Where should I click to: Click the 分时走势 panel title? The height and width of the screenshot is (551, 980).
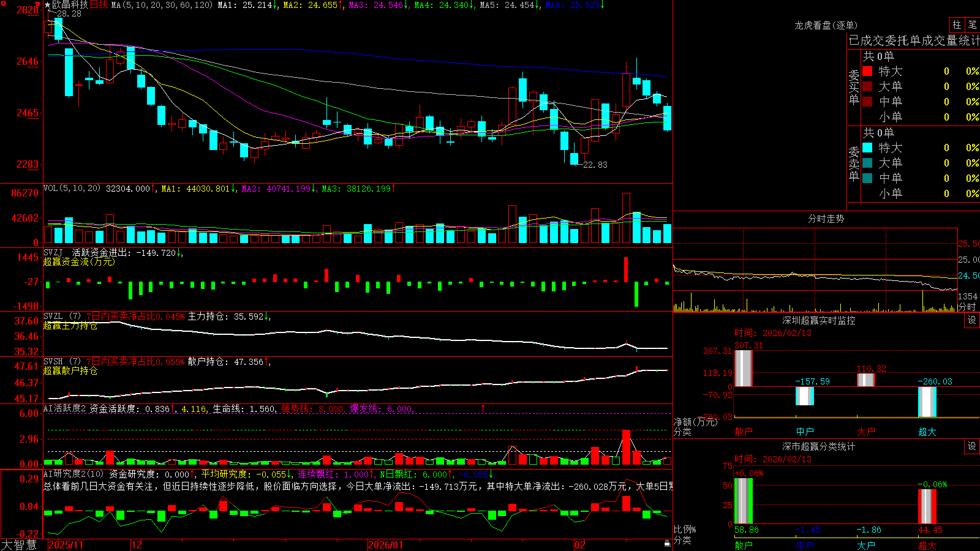[826, 219]
